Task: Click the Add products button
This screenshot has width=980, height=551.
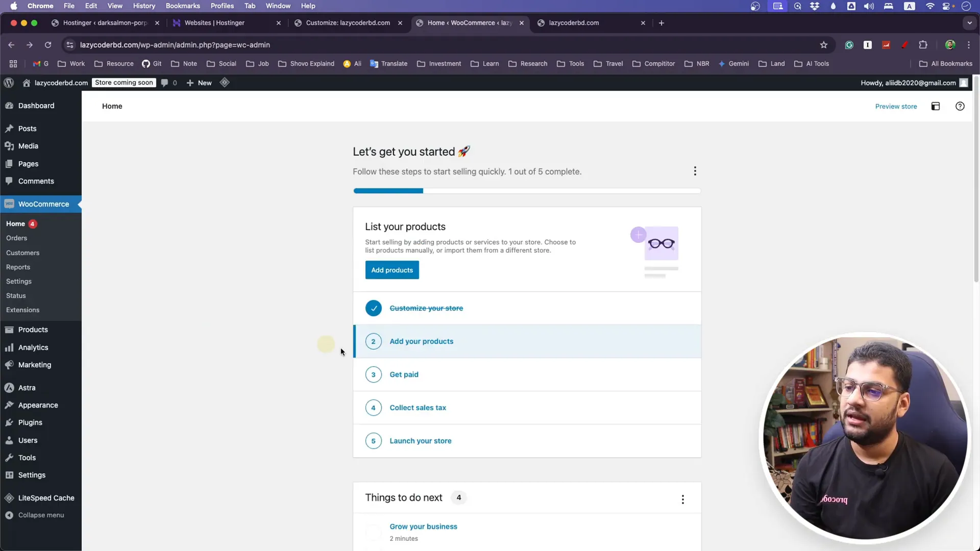Action: click(391, 270)
